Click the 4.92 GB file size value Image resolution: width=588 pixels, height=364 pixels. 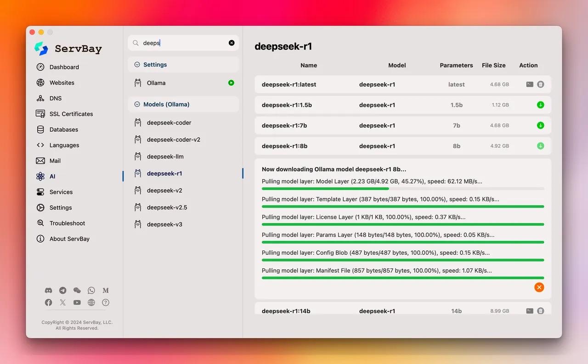tap(499, 146)
